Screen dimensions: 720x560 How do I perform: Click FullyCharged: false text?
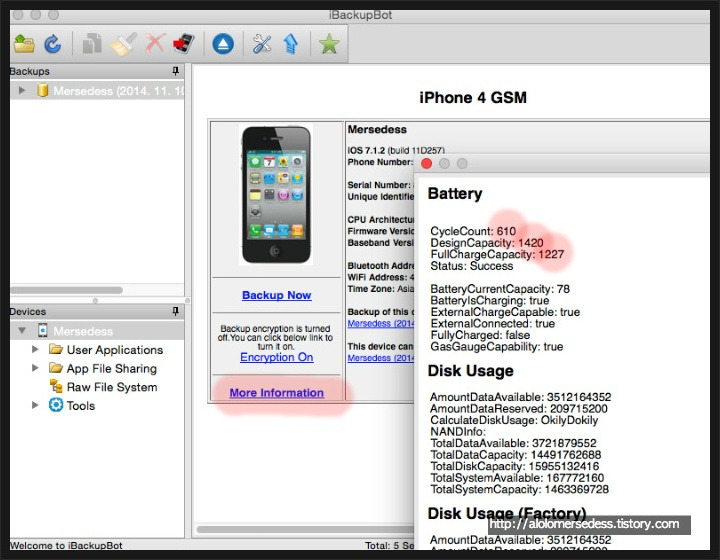[480, 335]
